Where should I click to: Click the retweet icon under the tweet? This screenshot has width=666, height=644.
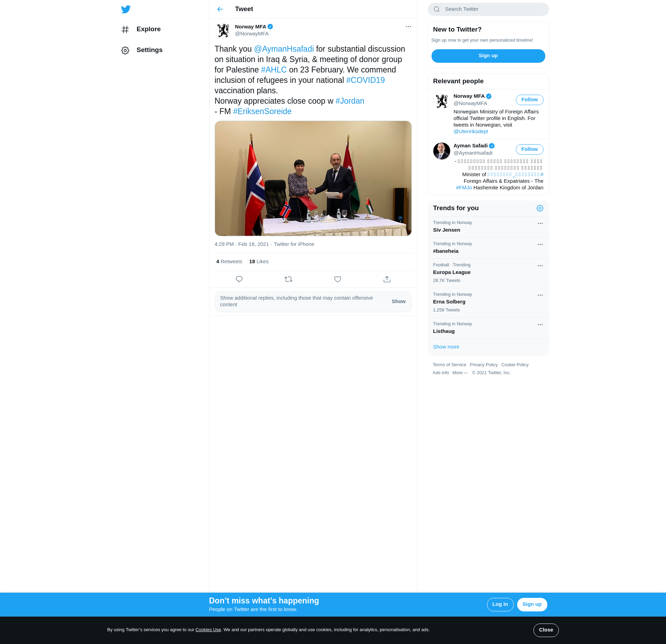(x=288, y=279)
